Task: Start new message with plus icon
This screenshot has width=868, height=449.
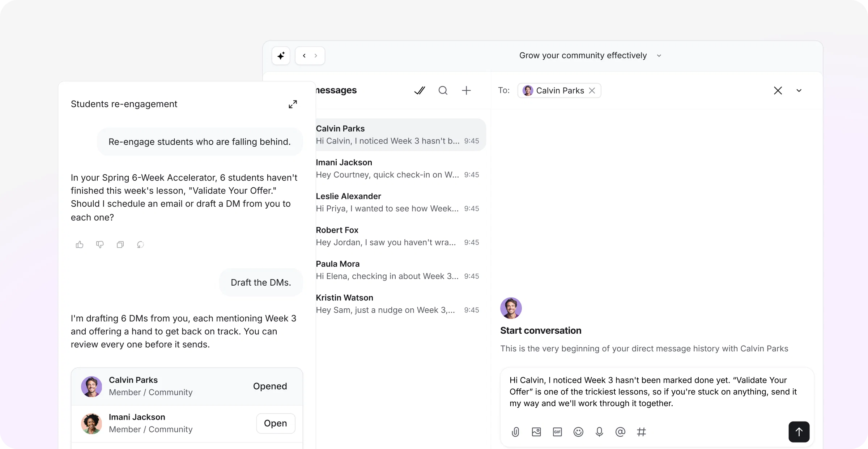Action: point(466,90)
